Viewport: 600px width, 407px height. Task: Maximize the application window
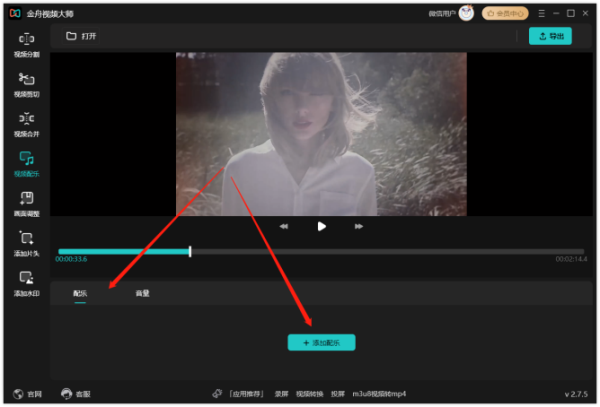click(x=571, y=13)
